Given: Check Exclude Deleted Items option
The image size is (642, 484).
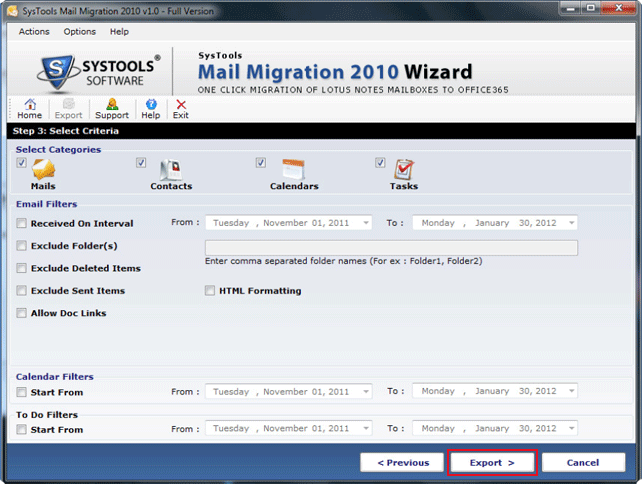Looking at the screenshot, I should tap(21, 268).
